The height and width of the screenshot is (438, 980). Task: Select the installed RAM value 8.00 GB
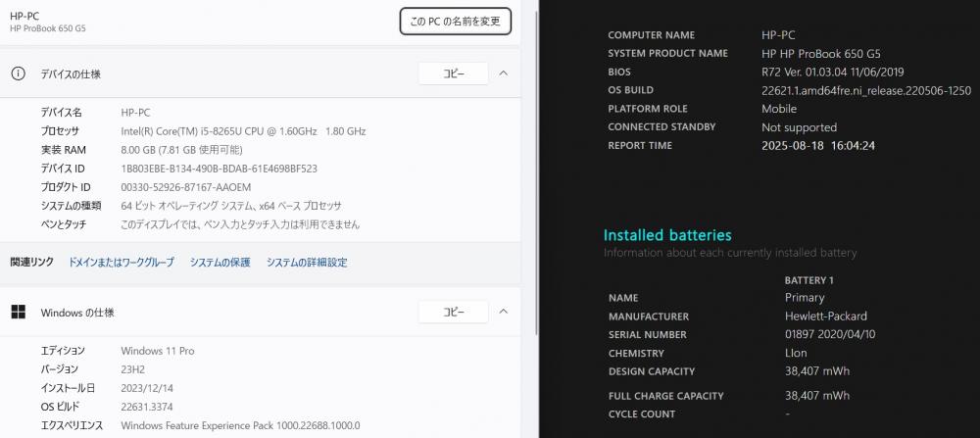181,150
